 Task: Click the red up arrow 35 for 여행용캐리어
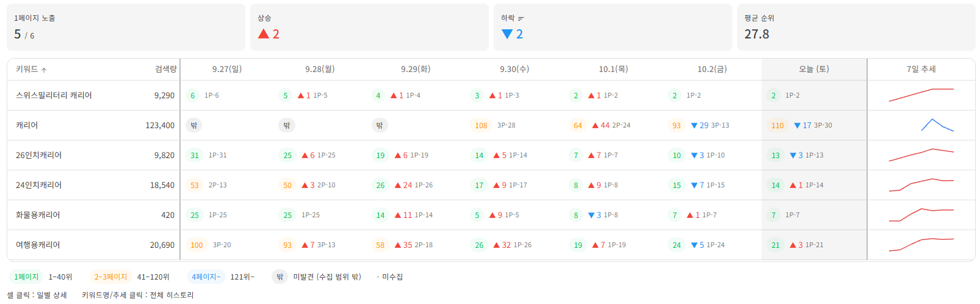pyautogui.click(x=403, y=245)
